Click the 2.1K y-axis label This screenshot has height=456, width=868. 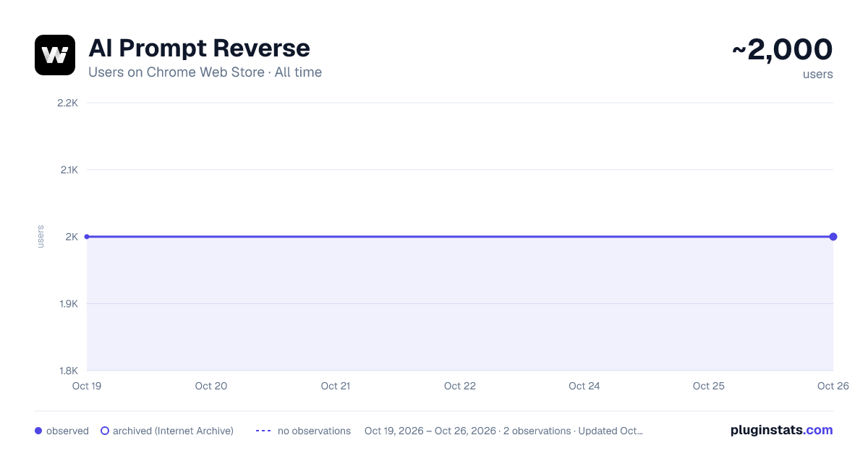[68, 170]
